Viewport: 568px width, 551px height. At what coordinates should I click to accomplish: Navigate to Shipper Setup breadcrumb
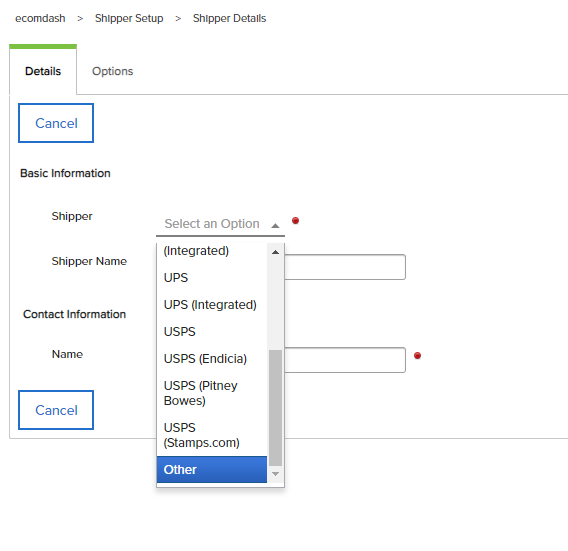point(129,18)
